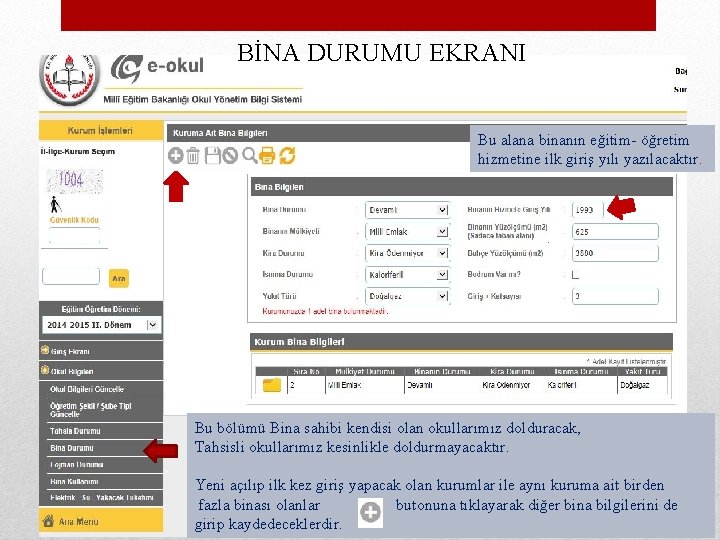Toggle the Bodrum Var mı checkbox
The image size is (720, 540).
(x=575, y=275)
